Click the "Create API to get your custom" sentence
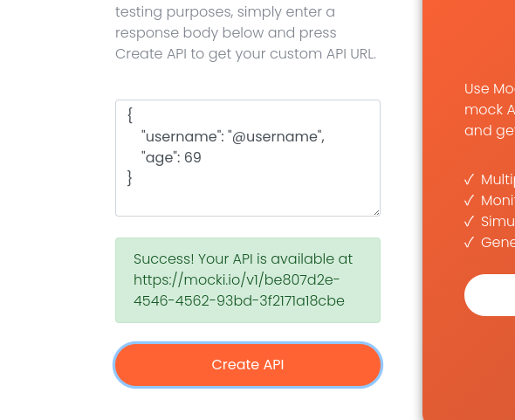 click(245, 54)
